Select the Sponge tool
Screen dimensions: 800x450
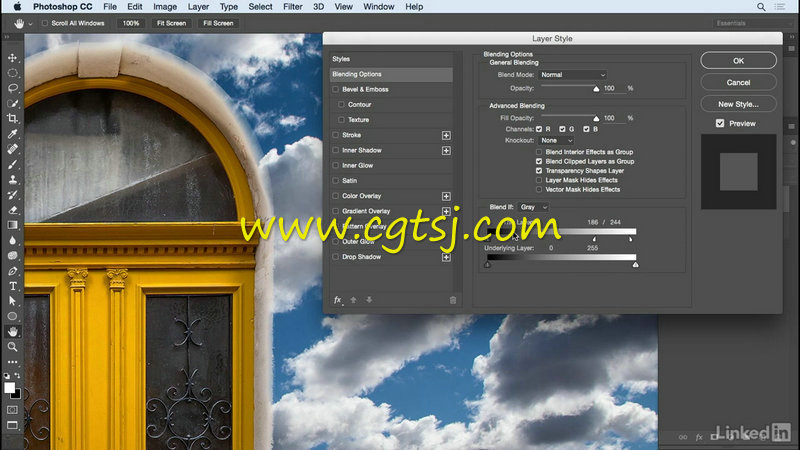[12, 256]
